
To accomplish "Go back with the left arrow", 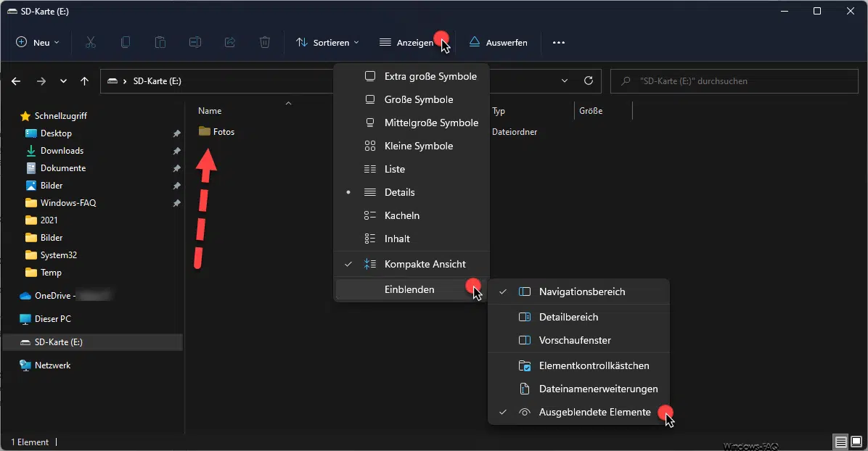I will click(x=16, y=81).
